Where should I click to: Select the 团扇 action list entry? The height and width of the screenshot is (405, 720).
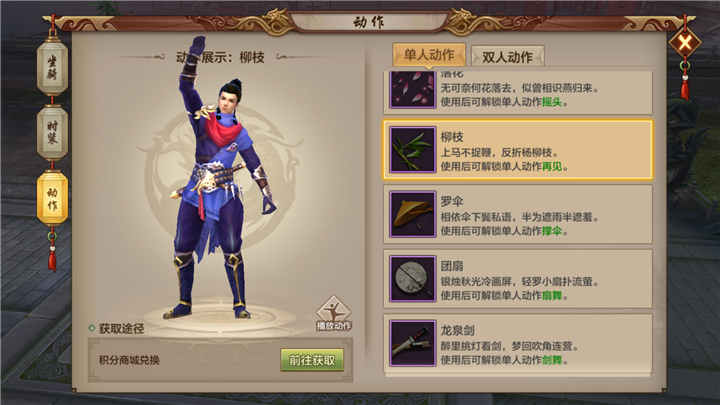(x=518, y=279)
